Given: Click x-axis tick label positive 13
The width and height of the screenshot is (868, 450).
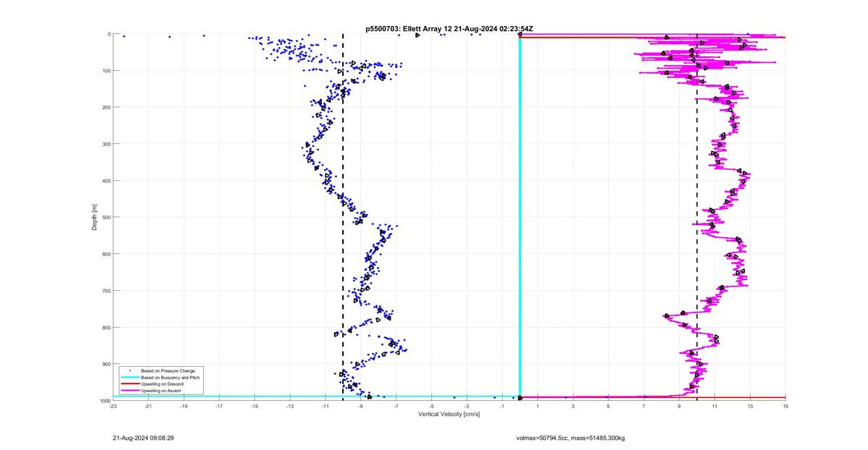Looking at the screenshot, I should click(x=750, y=406).
